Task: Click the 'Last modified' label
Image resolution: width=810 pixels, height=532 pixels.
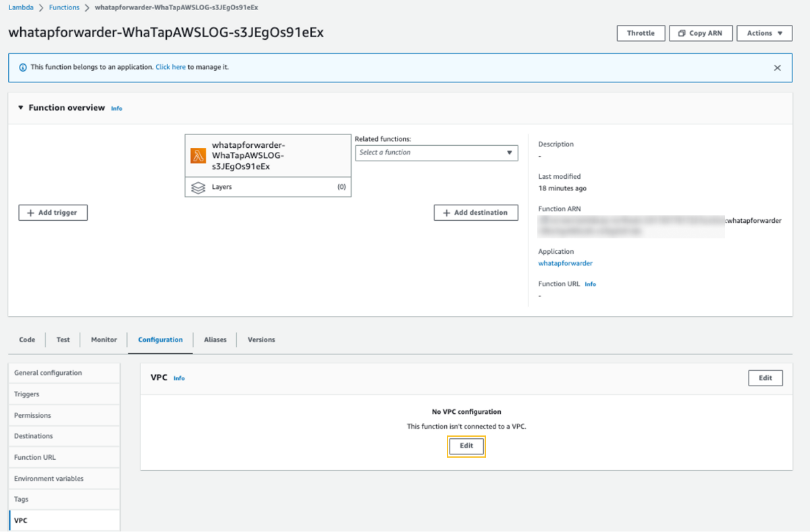Action: click(x=559, y=177)
